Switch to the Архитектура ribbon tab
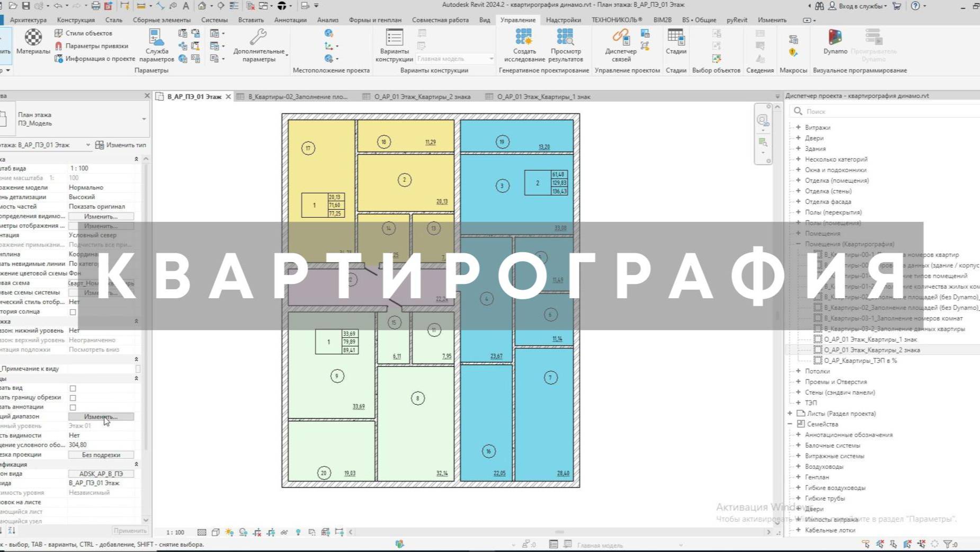This screenshot has height=552, width=980. [28, 20]
